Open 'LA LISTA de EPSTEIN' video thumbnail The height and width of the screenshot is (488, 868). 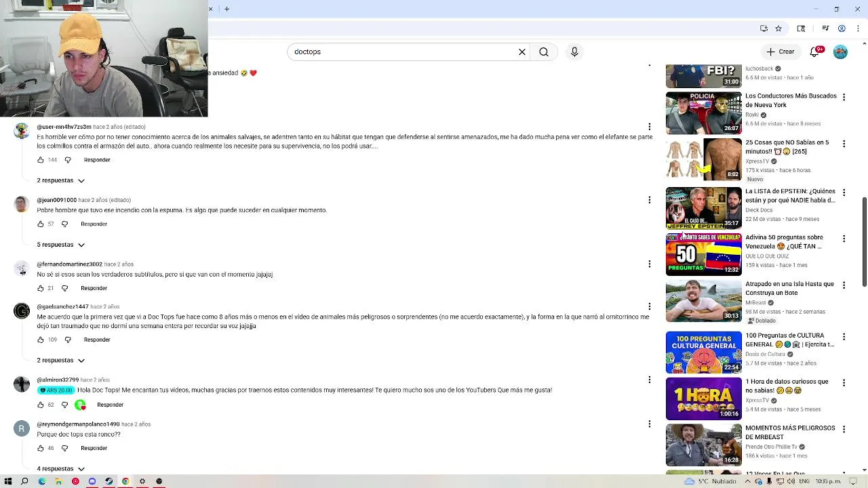coord(704,208)
